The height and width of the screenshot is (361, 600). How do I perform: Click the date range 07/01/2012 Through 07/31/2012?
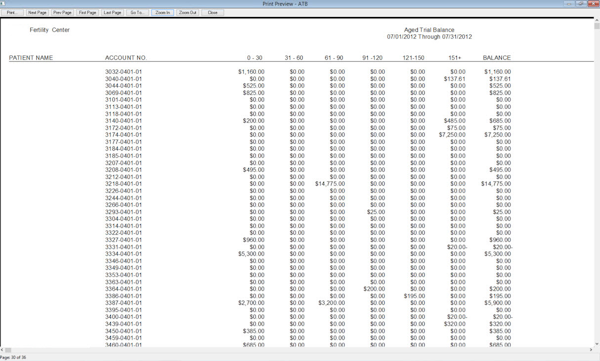point(429,37)
